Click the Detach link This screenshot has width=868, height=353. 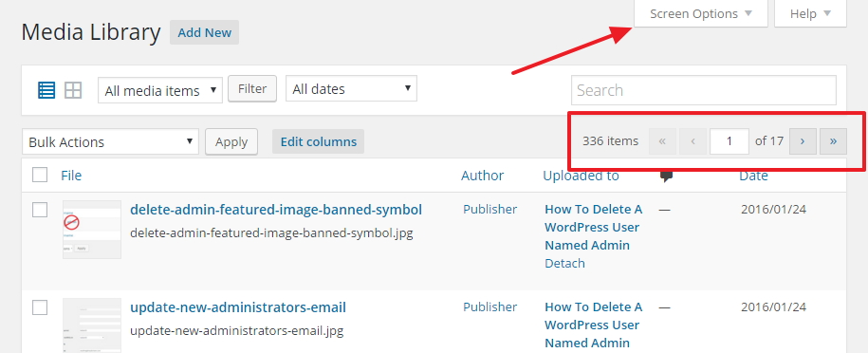[x=564, y=263]
